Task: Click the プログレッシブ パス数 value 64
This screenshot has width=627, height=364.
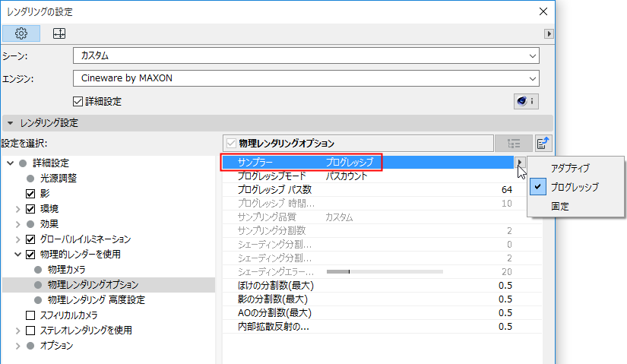Action: 507,190
